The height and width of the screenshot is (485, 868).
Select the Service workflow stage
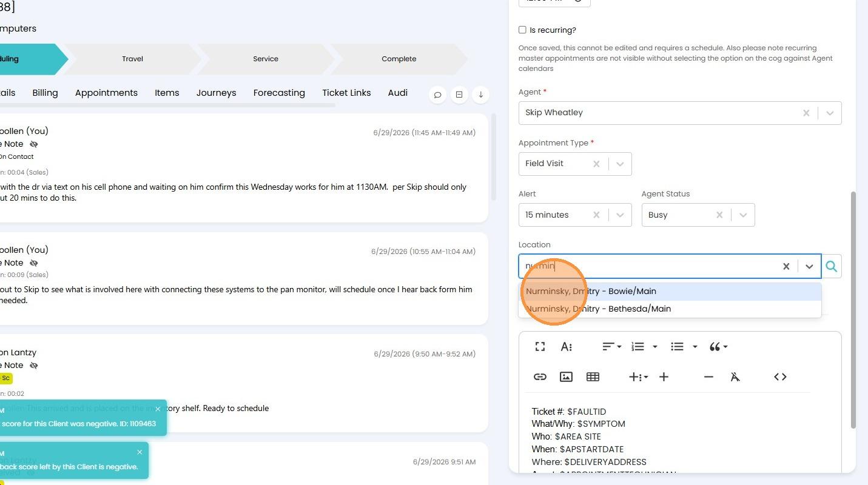pyautogui.click(x=266, y=59)
